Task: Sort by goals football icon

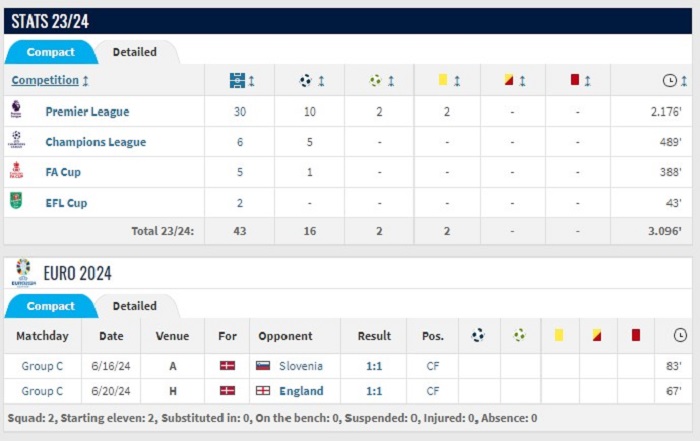Action: [305, 80]
